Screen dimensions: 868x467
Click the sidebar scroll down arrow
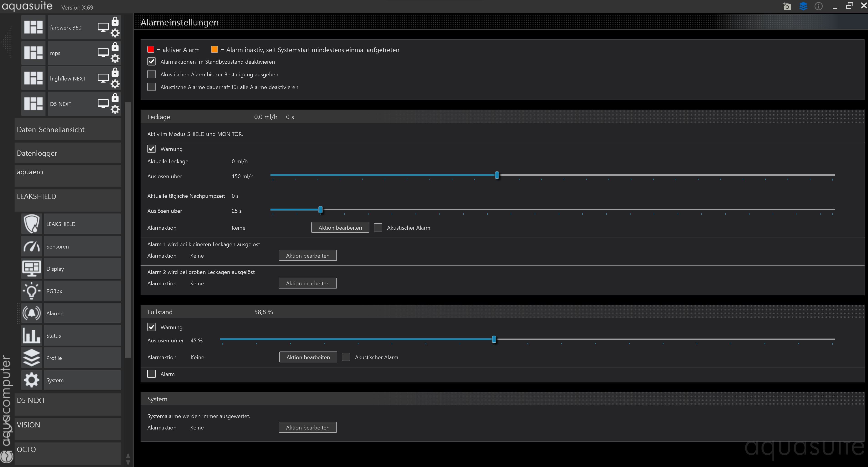(x=128, y=463)
